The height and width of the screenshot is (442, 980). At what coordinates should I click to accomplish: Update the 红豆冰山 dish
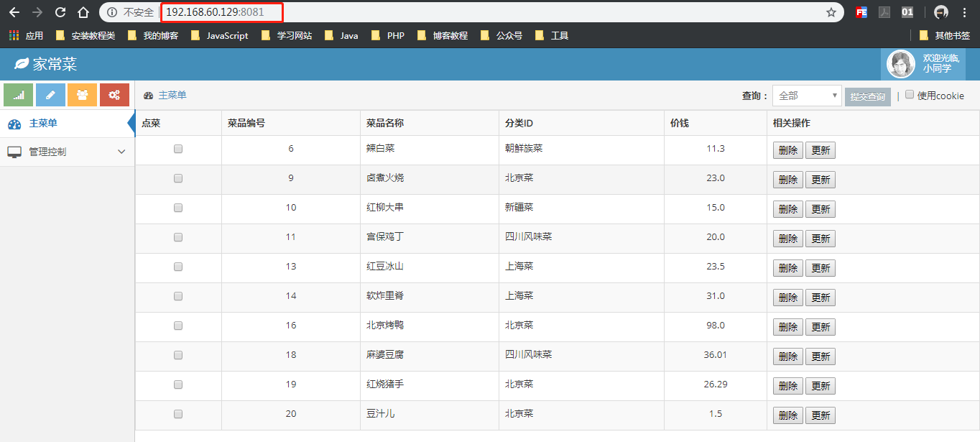820,268
